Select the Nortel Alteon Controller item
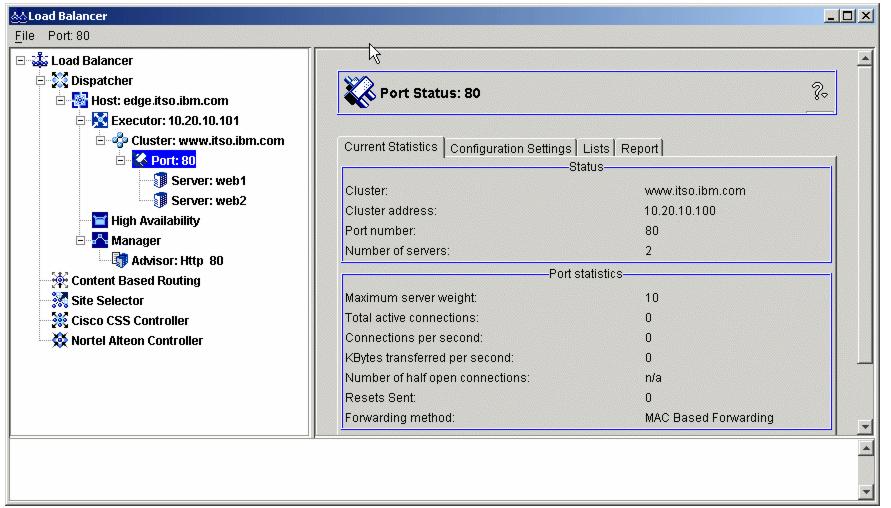Image resolution: width=891 pixels, height=508 pixels. point(137,340)
